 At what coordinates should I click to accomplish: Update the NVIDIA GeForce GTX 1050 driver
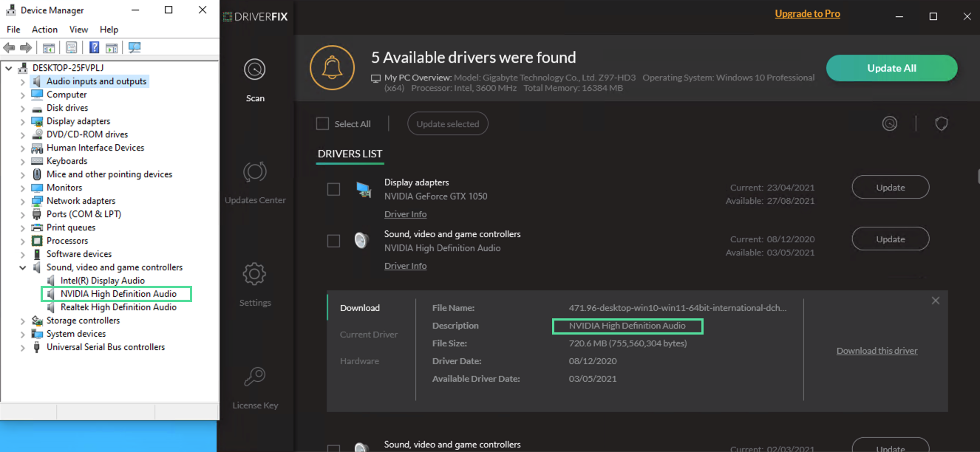[891, 188]
